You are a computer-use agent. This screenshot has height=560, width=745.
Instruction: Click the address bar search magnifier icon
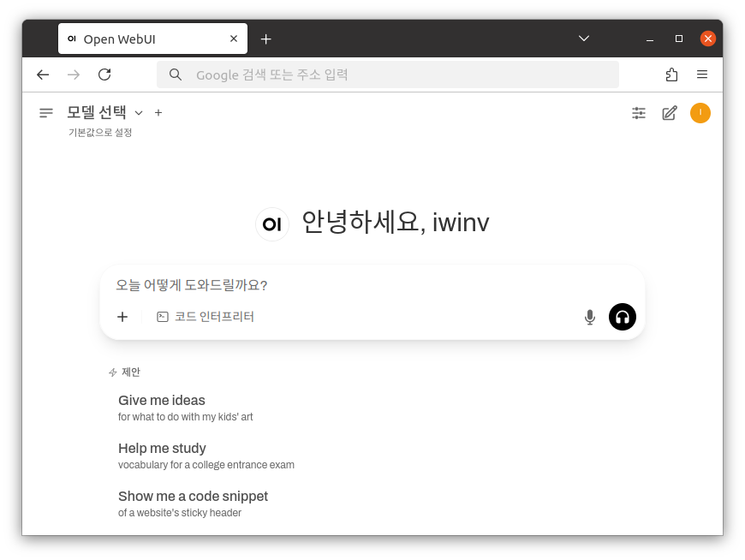click(x=176, y=74)
